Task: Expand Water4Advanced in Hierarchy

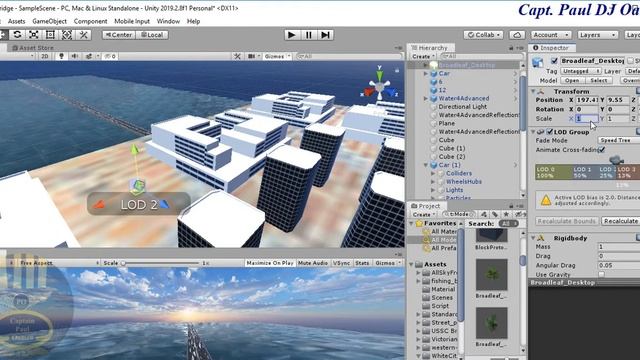Action: [426, 98]
